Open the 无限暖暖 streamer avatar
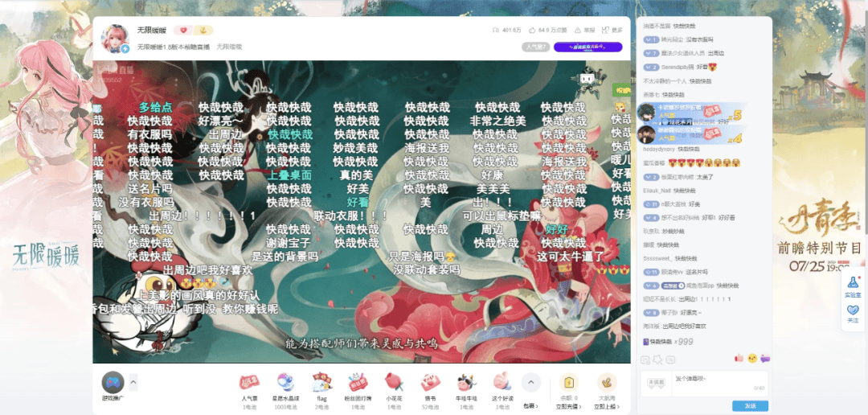This screenshot has width=868, height=415. coord(115,38)
